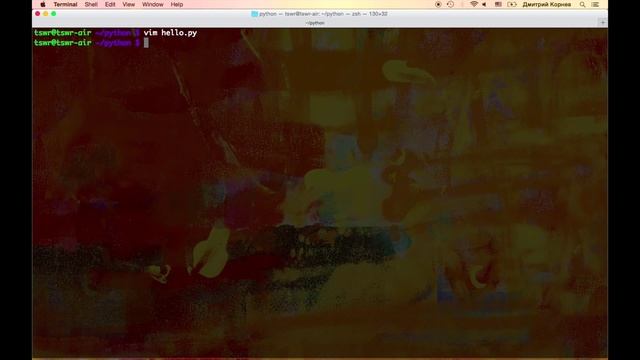Click the screen recording status icon
This screenshot has height=360, width=640.
[x=438, y=4]
